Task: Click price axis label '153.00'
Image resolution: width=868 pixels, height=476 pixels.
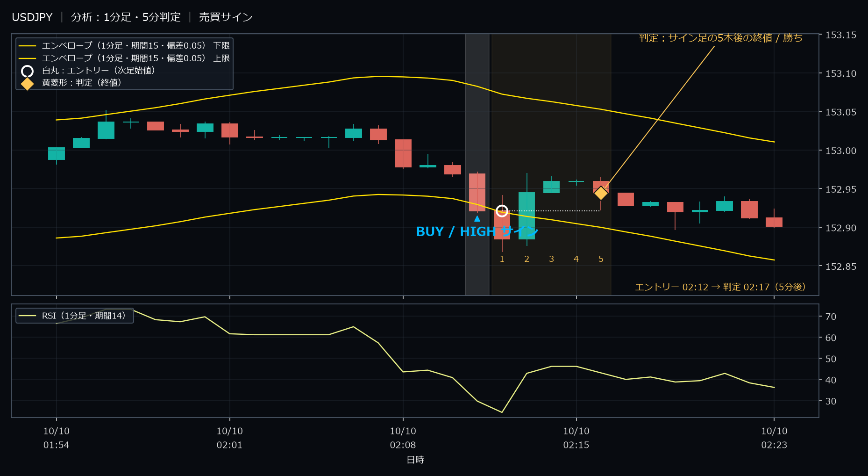Action: [x=841, y=151]
